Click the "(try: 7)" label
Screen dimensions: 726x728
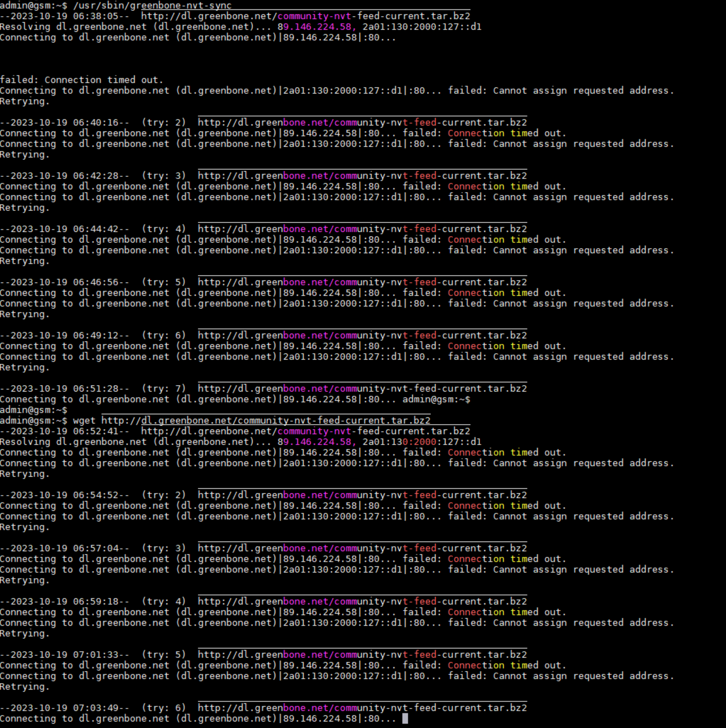pyautogui.click(x=164, y=389)
